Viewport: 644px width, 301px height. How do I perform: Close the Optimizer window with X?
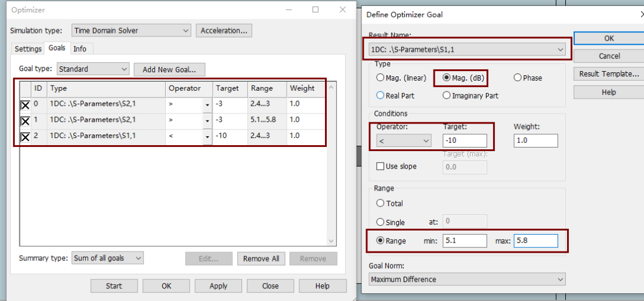coord(342,10)
